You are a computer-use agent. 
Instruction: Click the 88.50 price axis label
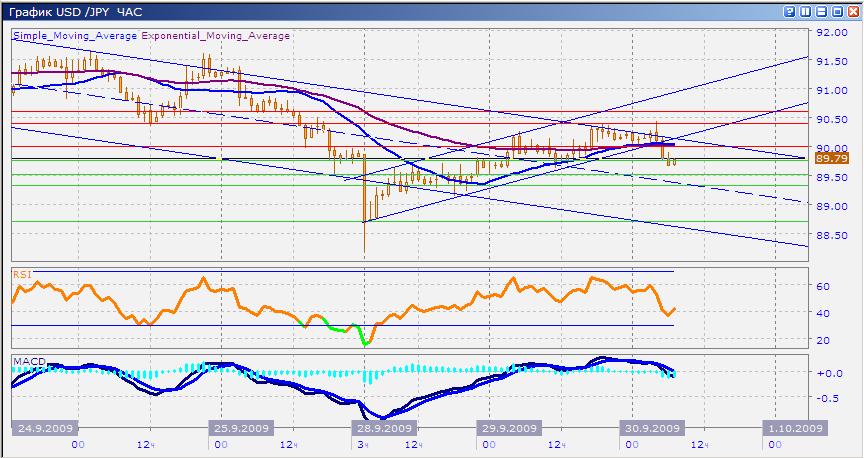click(x=831, y=236)
